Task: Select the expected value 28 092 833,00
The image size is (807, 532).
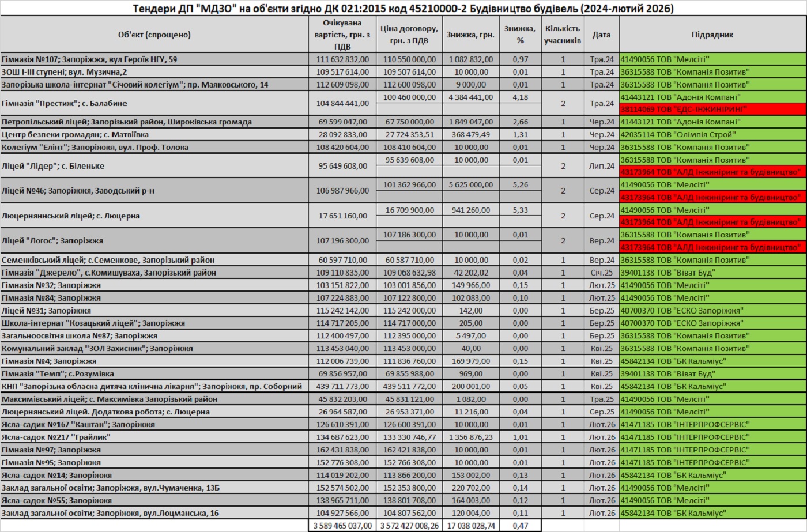Action: coord(342,135)
